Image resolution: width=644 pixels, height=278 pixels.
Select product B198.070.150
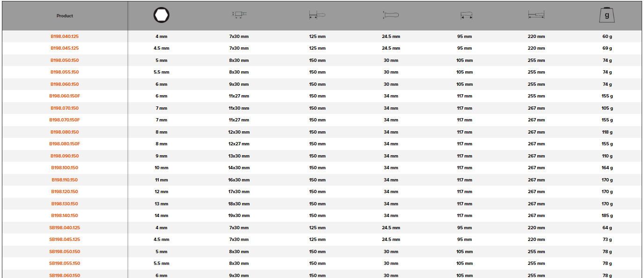click(x=65, y=108)
